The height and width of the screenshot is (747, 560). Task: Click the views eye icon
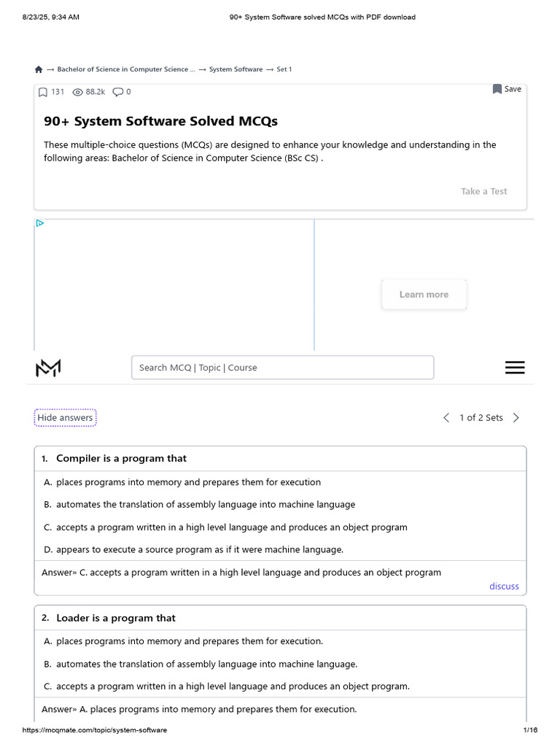pyautogui.click(x=78, y=92)
